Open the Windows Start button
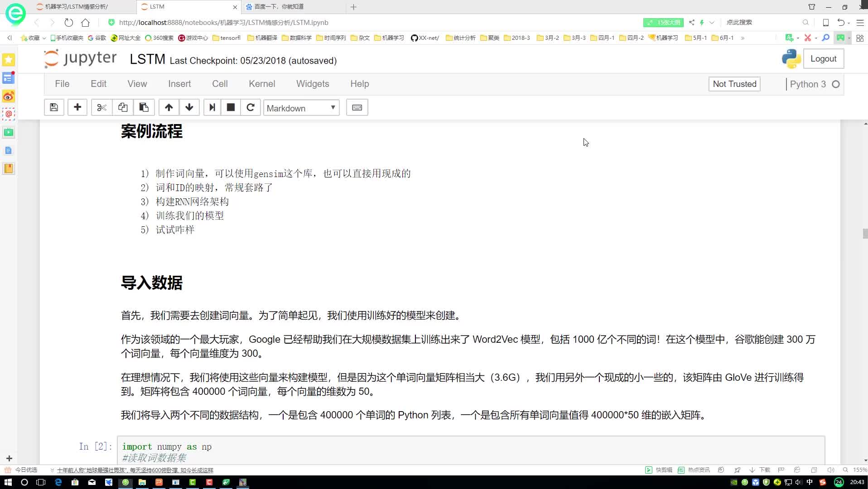The image size is (868, 489). coord(8,482)
